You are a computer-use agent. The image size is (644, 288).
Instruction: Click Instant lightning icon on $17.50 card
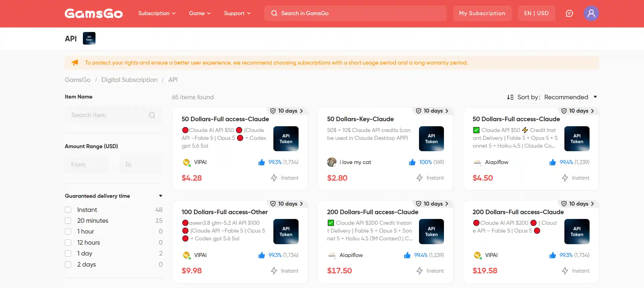(420, 271)
